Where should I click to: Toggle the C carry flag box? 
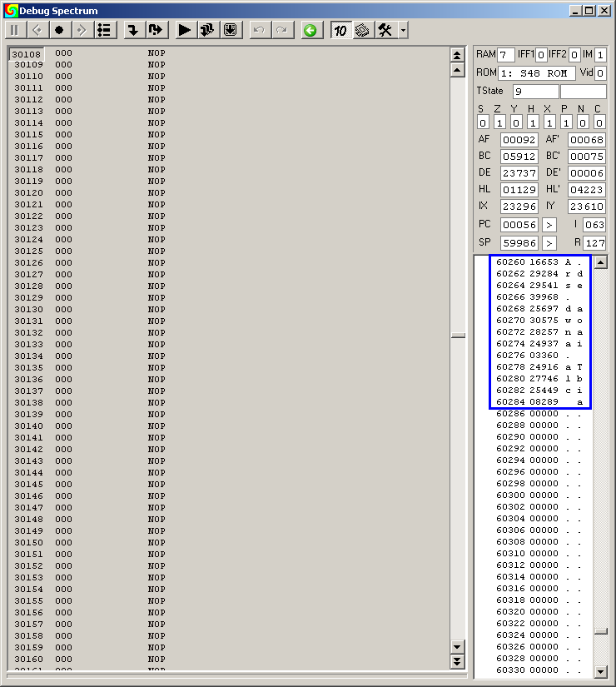[x=599, y=122]
